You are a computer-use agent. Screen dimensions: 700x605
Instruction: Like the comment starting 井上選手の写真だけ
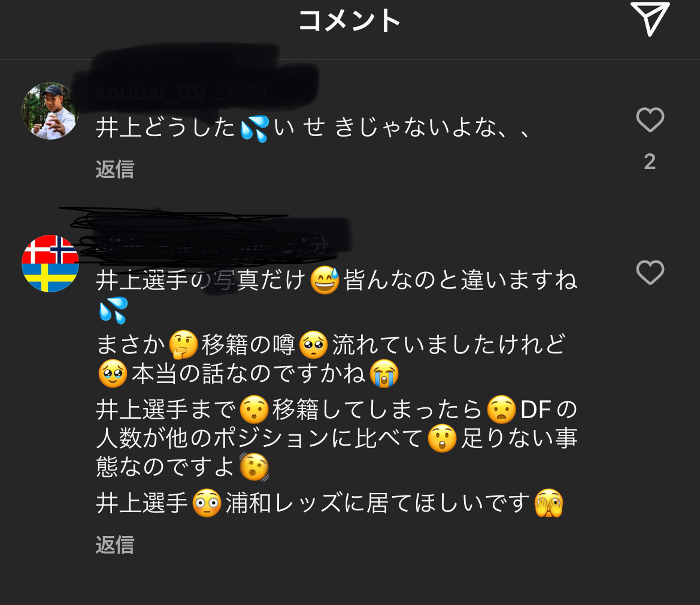tap(650, 272)
